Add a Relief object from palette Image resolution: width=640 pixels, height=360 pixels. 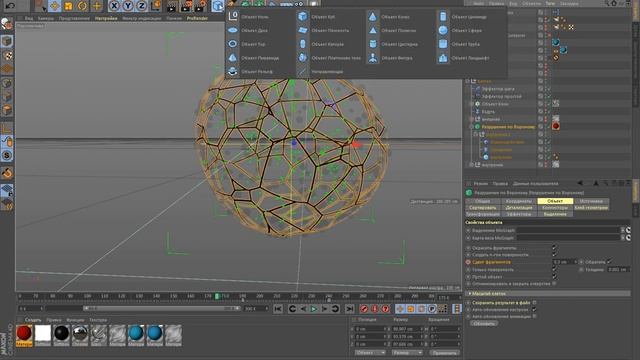[x=251, y=71]
